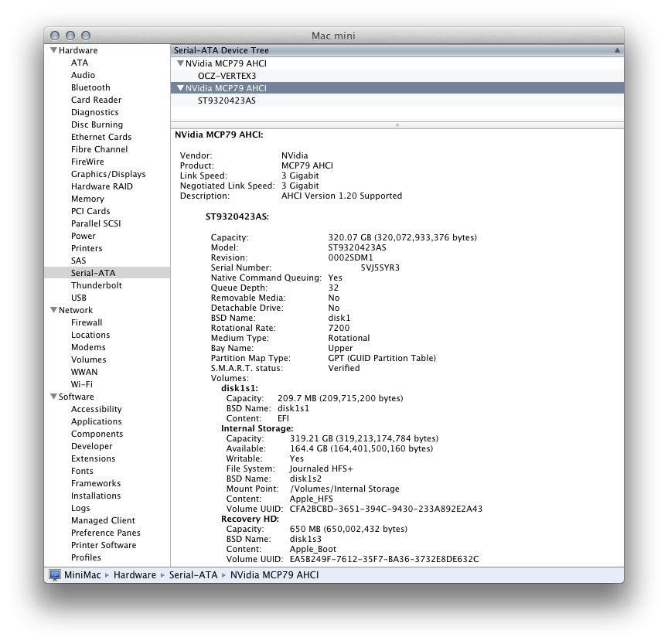Open Preference Panes entry
668x644 pixels.
[106, 533]
